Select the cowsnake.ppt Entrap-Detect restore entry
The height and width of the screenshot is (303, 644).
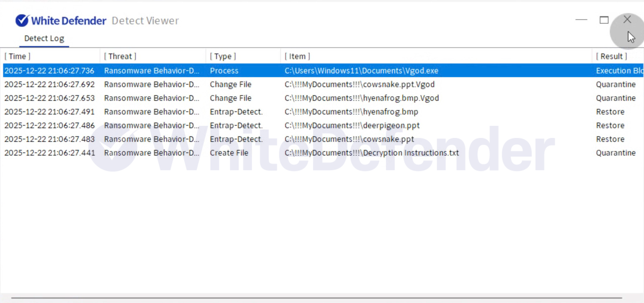[349, 139]
